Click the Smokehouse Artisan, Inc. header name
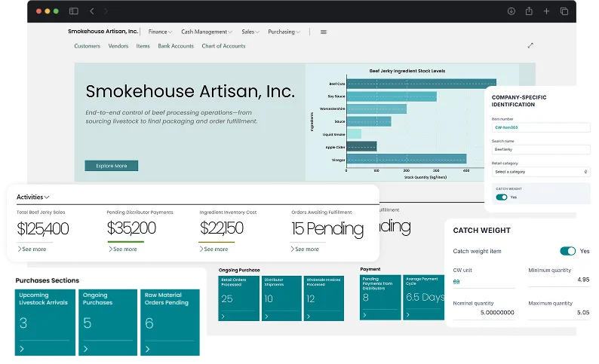The width and height of the screenshot is (599, 364). click(x=103, y=32)
